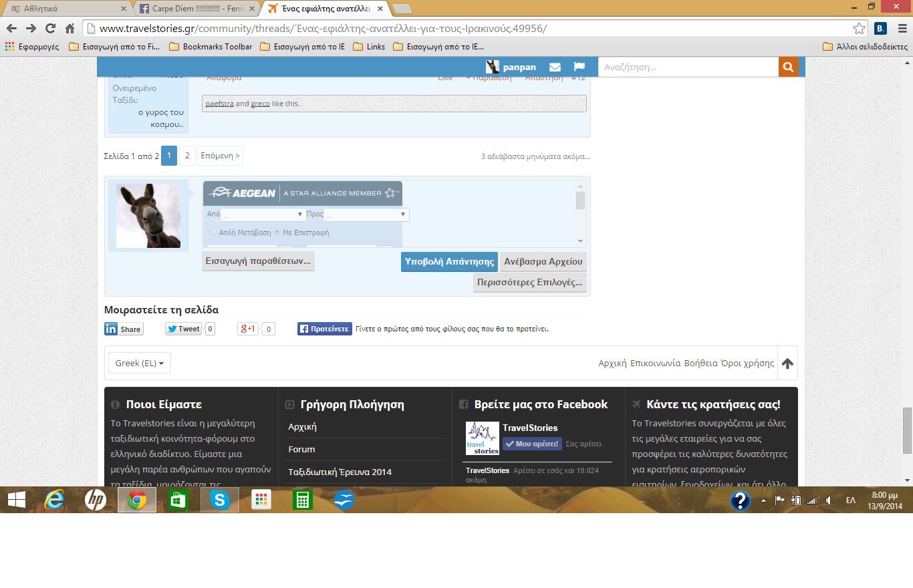This screenshot has height=588, width=913.
Task: Click the Μου αρέσει Facebook button
Action: tap(532, 444)
